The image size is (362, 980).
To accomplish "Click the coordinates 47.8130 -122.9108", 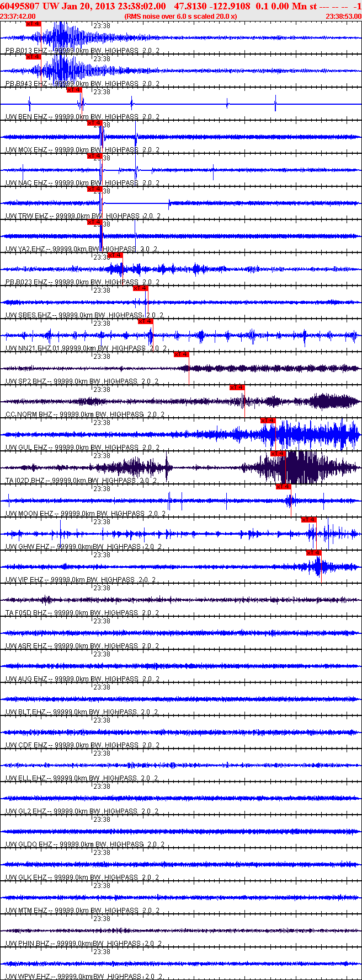I will pos(212,7).
